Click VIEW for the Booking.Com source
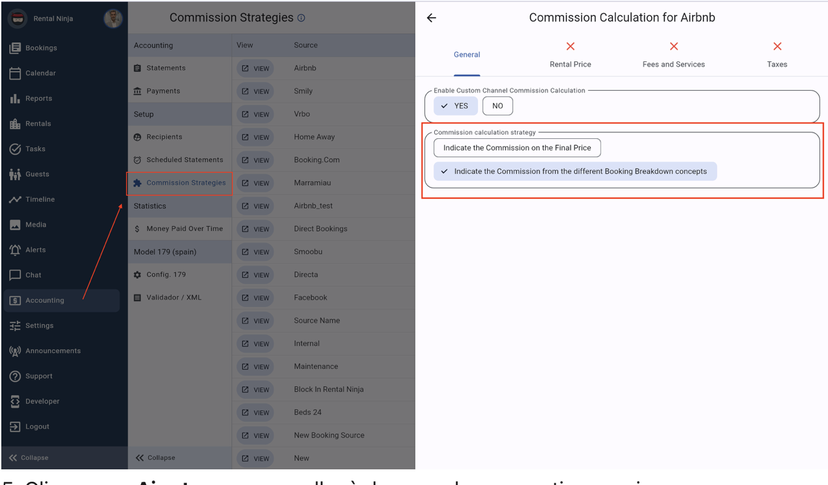 point(255,161)
